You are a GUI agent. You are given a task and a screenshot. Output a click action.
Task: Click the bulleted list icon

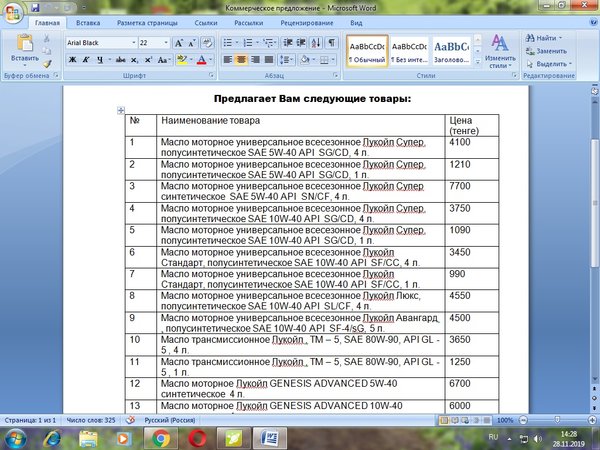227,43
